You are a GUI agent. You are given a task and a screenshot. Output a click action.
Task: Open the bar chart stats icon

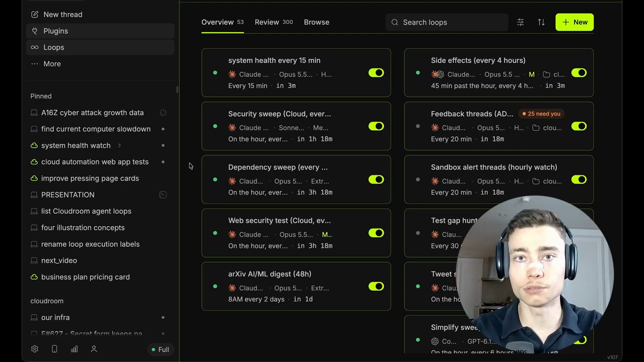(74, 349)
